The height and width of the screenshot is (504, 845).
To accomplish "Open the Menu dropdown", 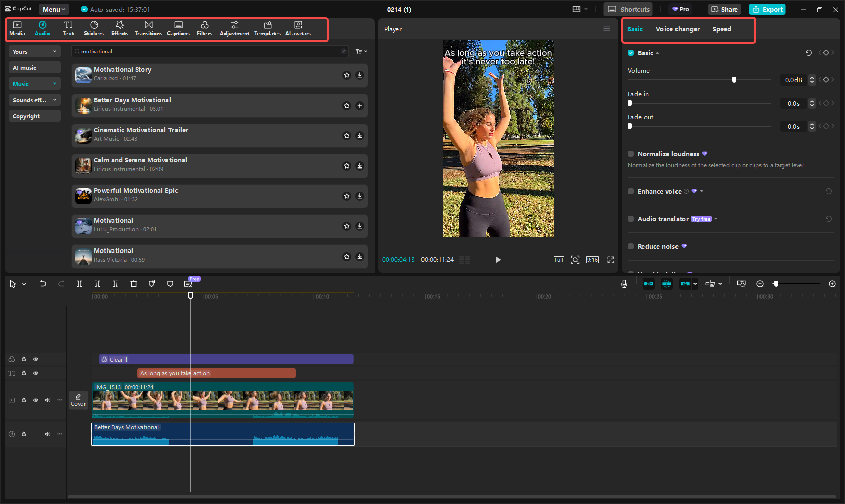I will coord(54,9).
